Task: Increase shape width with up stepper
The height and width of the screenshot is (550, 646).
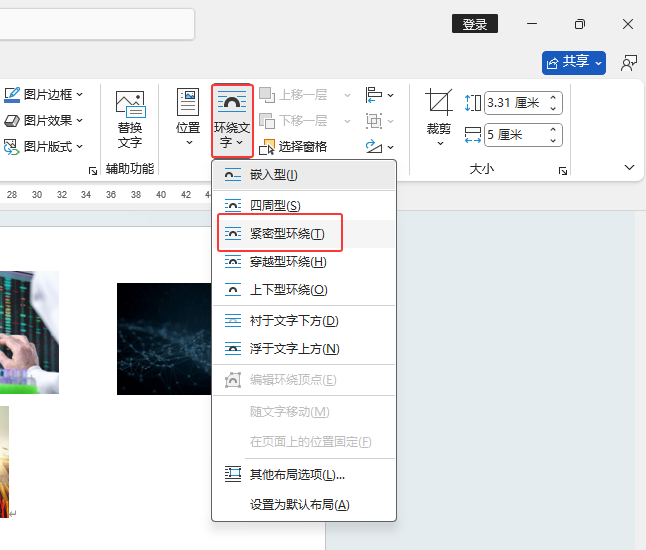Action: [x=553, y=129]
